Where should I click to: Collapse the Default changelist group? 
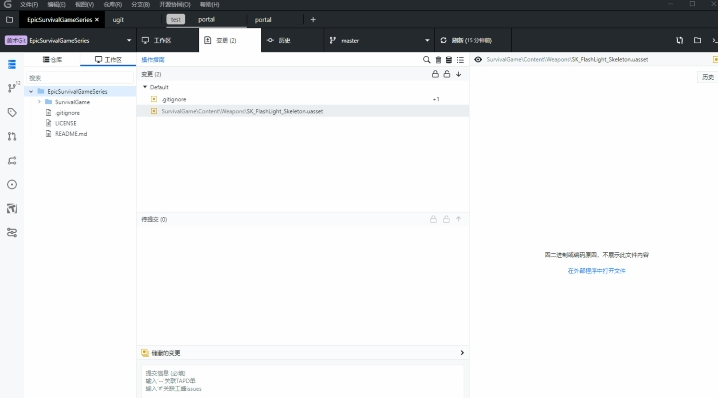[x=145, y=87]
